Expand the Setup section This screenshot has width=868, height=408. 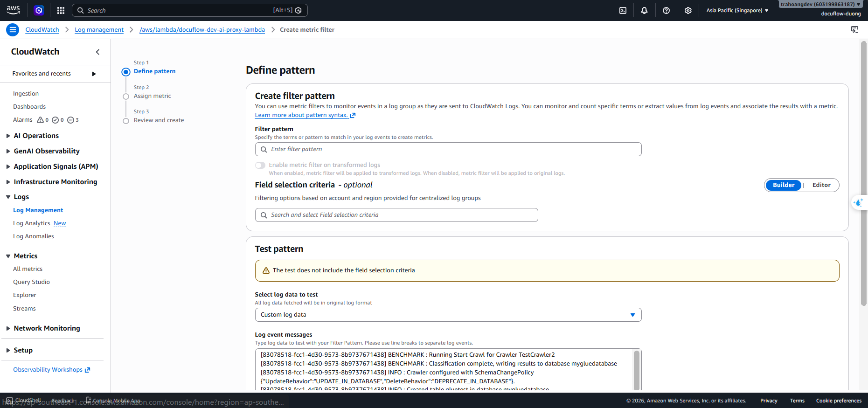click(8, 351)
